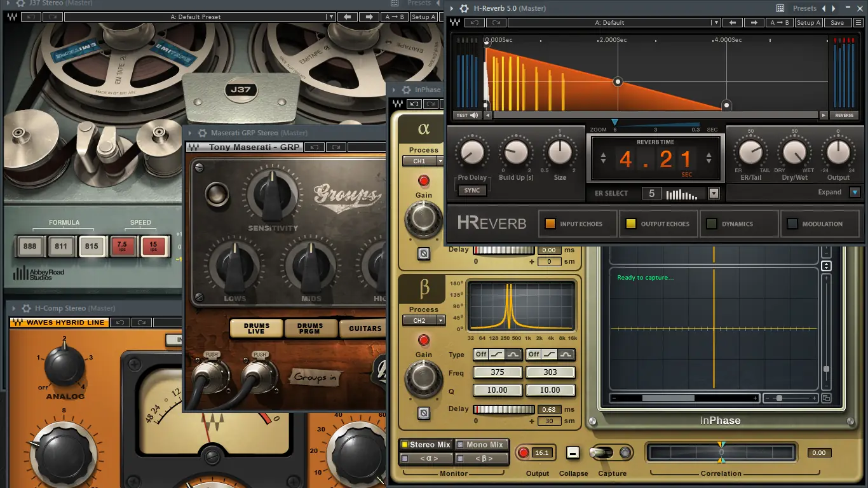Screen dimensions: 868x488
Task: Click Setup A in H-Reverb toolbar
Action: click(x=809, y=22)
